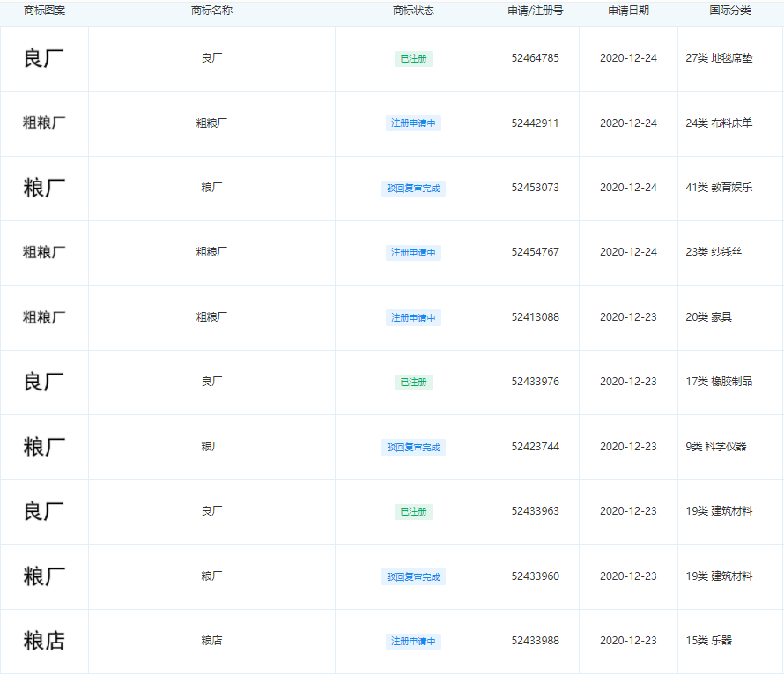Viewport: 784px width, 676px height.
Task: Click trademark name 粮厂 in row 52453073
Action: (x=211, y=188)
